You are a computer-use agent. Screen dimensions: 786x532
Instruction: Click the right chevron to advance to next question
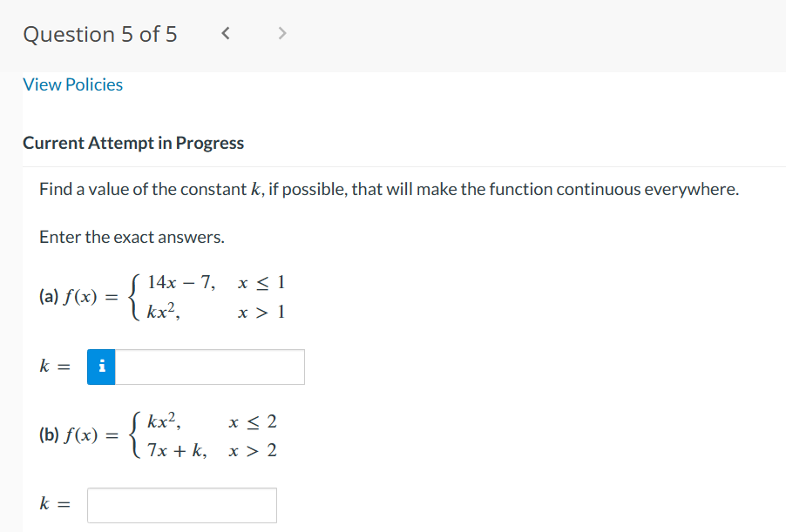point(281,33)
